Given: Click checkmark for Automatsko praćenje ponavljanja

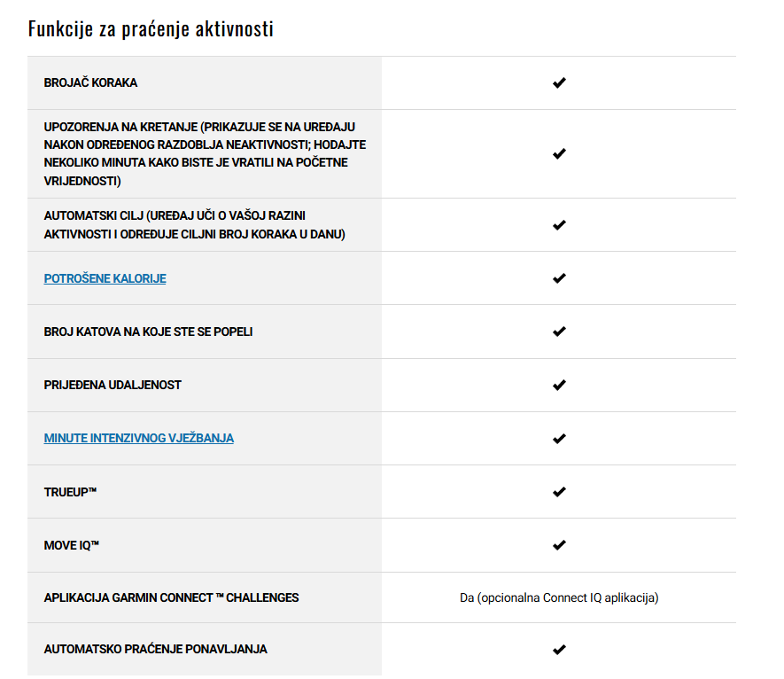Looking at the screenshot, I should pyautogui.click(x=559, y=650).
